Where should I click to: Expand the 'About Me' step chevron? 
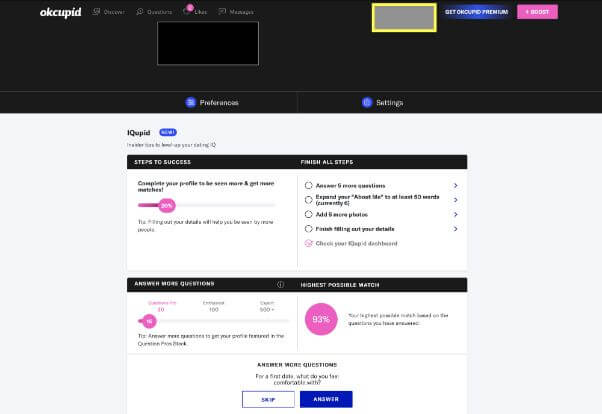[455, 200]
